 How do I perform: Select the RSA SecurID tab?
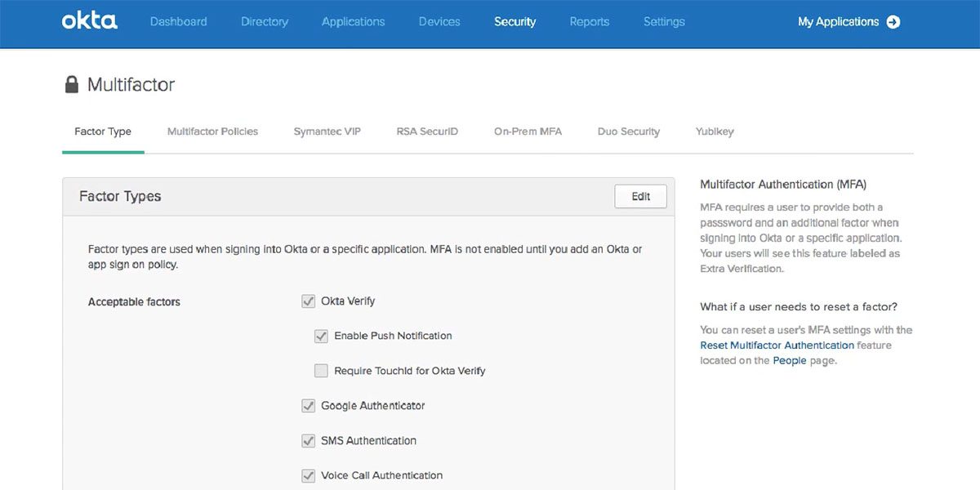click(x=426, y=131)
